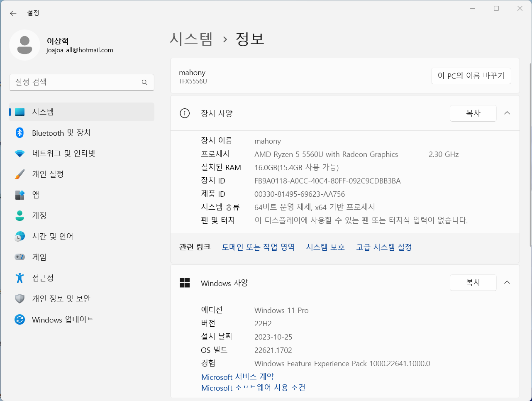Click the 앱 icon in sidebar
This screenshot has width=532, height=401.
[20, 195]
